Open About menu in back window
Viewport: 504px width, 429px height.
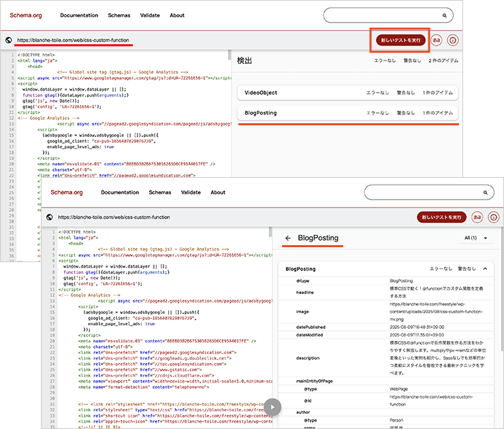177,16
